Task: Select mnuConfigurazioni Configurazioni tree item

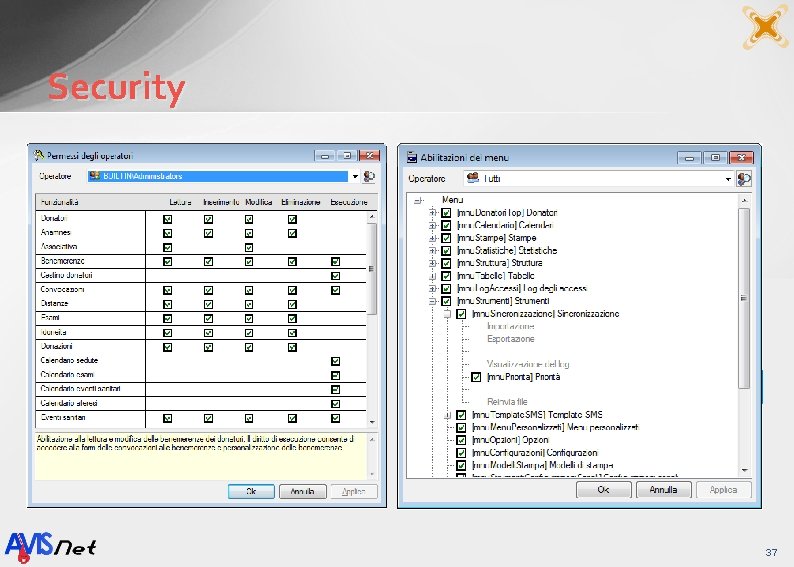Action: click(535, 453)
